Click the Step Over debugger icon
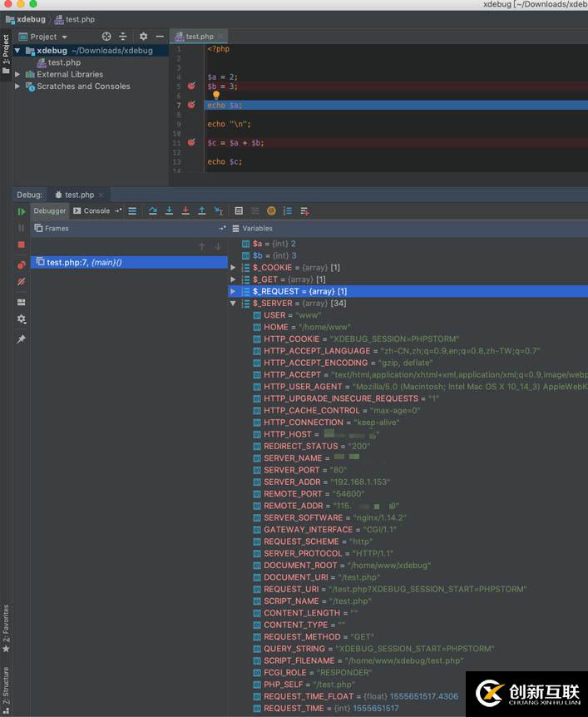The width and height of the screenshot is (588, 717). click(153, 211)
